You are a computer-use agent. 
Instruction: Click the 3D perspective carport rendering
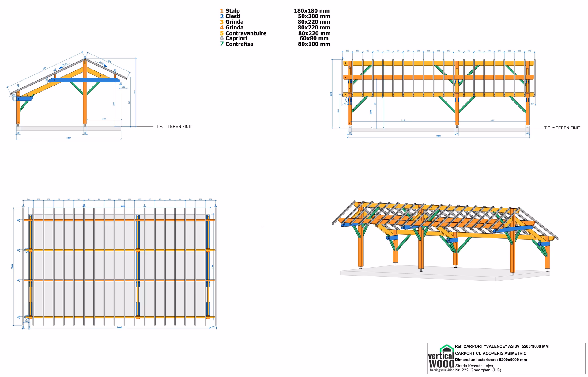[445, 240]
